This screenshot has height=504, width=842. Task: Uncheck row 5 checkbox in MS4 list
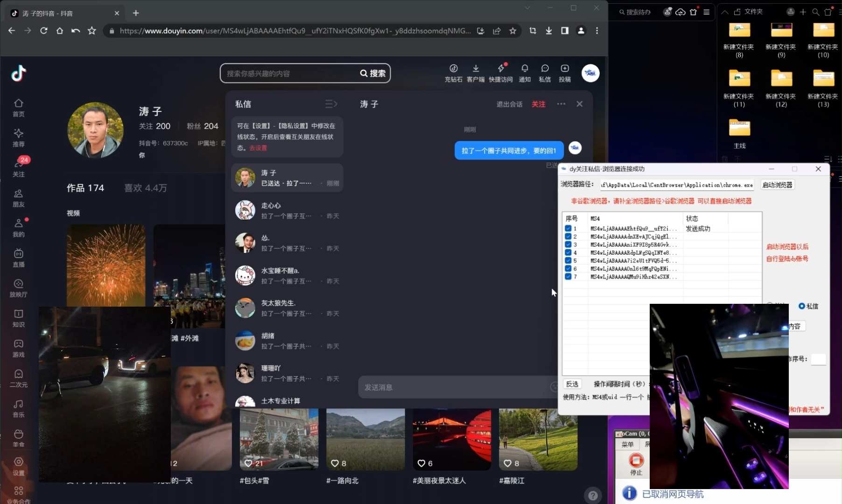point(568,260)
